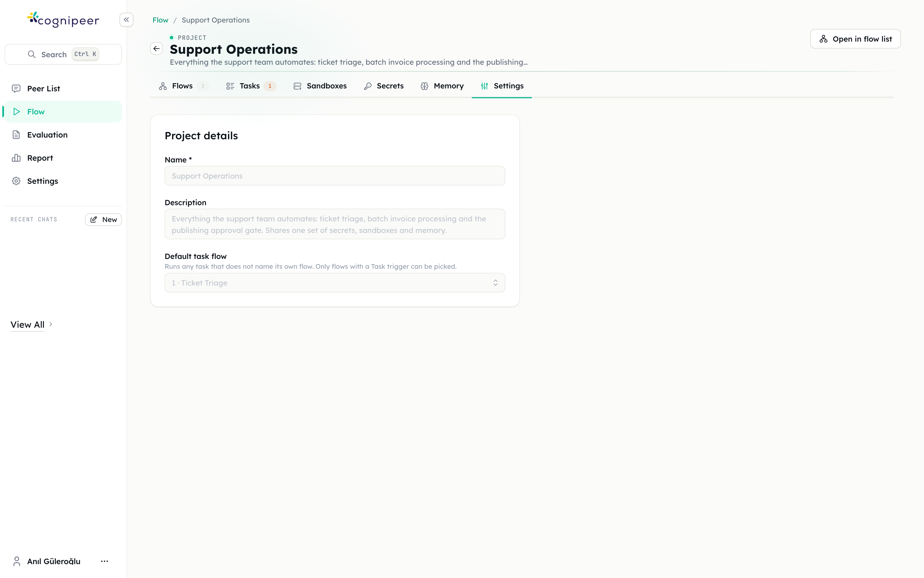
Task: Open the Default task flow dropdown
Action: tap(335, 283)
